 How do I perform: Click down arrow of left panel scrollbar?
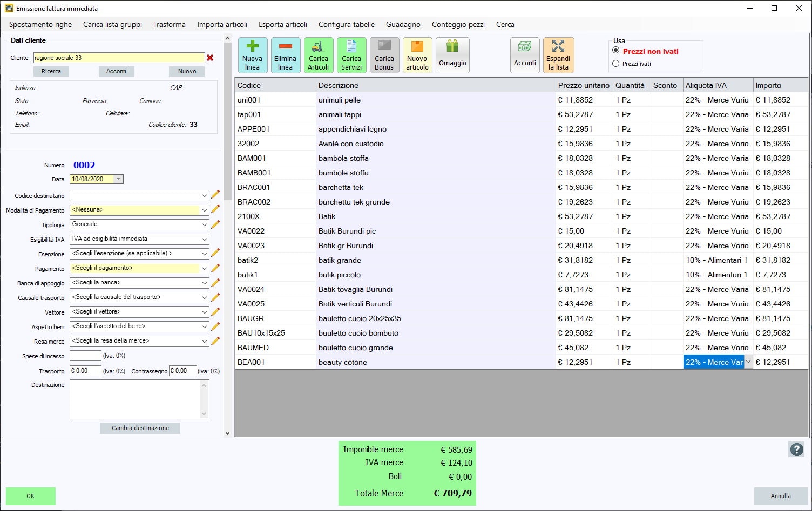click(227, 433)
